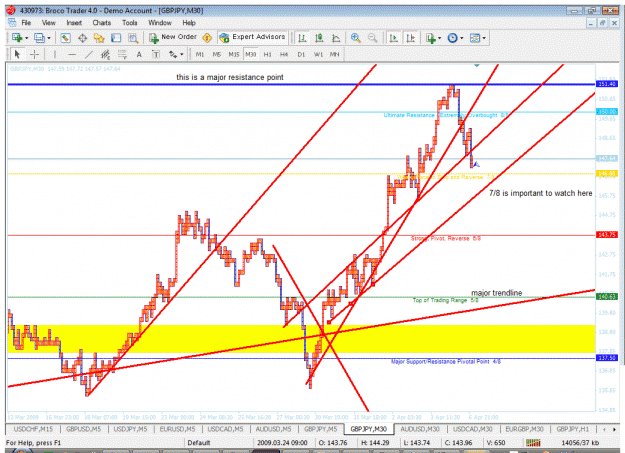The height and width of the screenshot is (453, 625).
Task: Select the Trendline drawing tool
Action: pos(88,54)
